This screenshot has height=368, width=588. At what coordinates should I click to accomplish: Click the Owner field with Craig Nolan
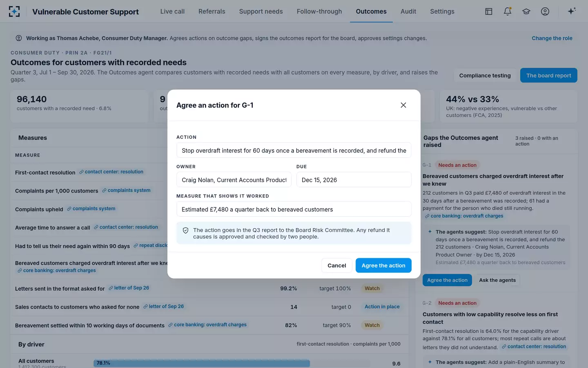coord(234,180)
